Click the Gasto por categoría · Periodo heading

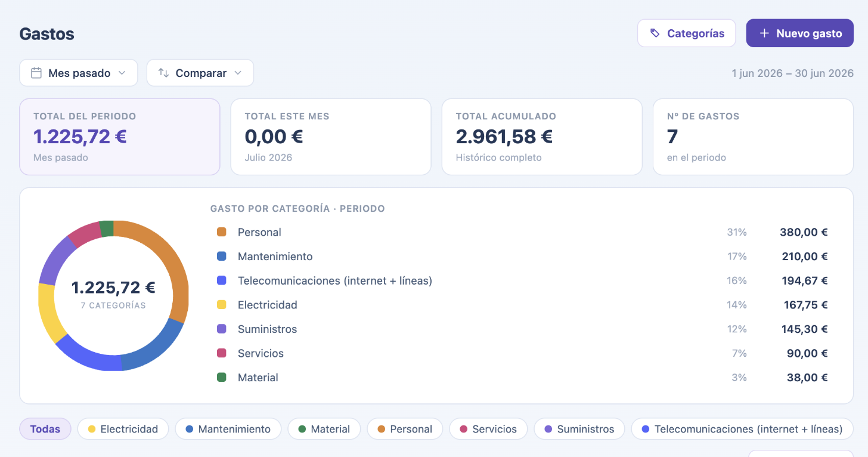pyautogui.click(x=297, y=209)
